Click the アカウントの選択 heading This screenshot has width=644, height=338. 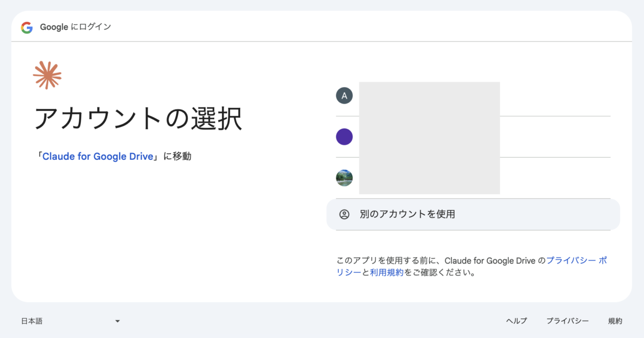coord(138,119)
